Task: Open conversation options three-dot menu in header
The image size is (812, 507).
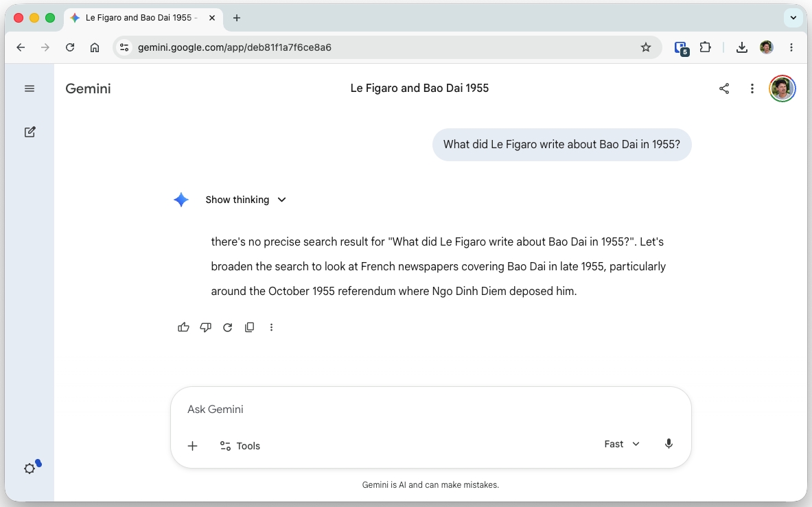Action: click(752, 89)
